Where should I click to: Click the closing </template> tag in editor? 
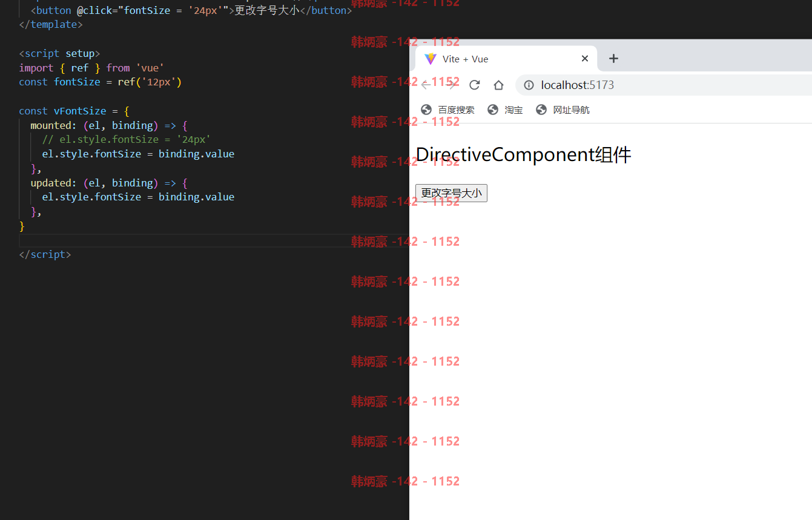[x=51, y=24]
